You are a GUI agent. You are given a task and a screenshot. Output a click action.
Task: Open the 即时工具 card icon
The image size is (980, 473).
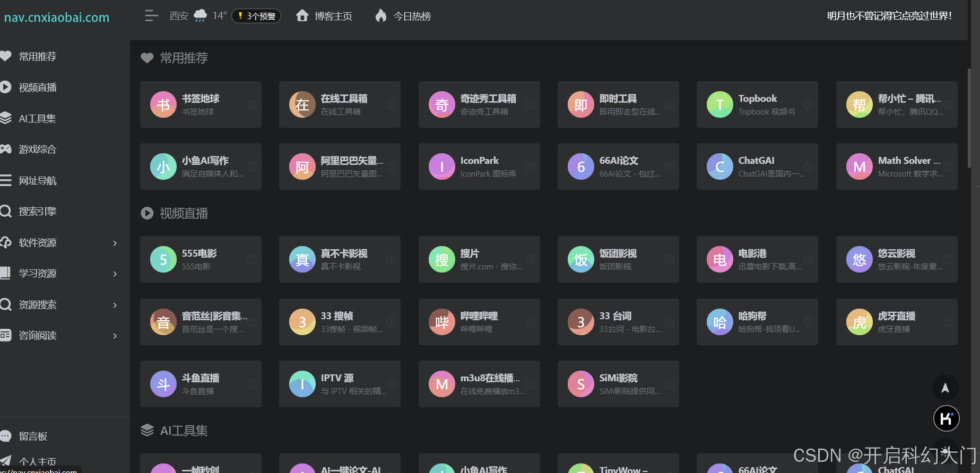pos(581,104)
